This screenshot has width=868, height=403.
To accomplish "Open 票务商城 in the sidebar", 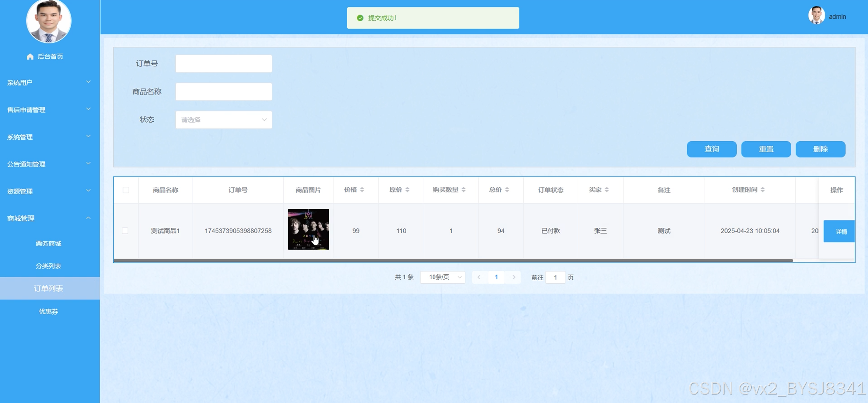I will tap(49, 243).
